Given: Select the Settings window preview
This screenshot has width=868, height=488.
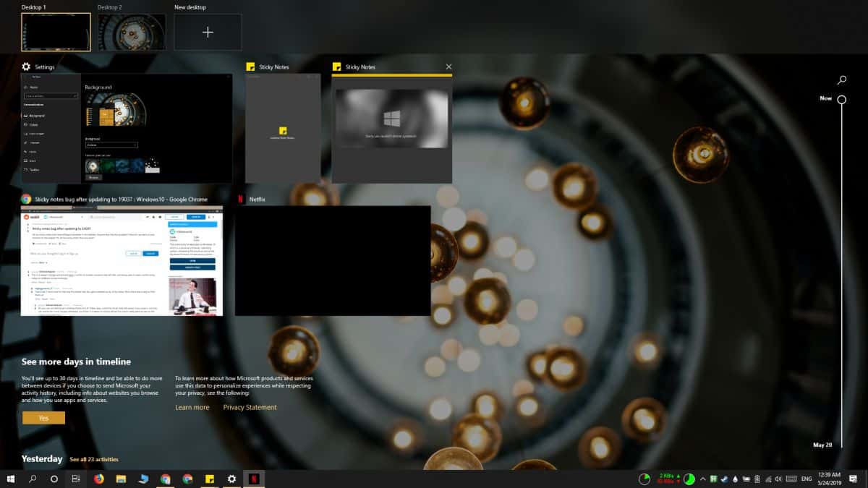Looking at the screenshot, I should (127, 128).
